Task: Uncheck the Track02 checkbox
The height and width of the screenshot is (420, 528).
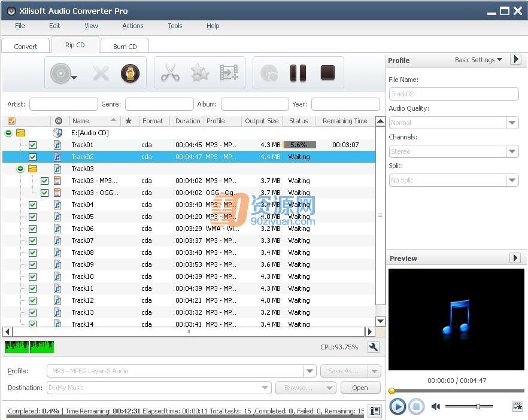Action: [33, 157]
